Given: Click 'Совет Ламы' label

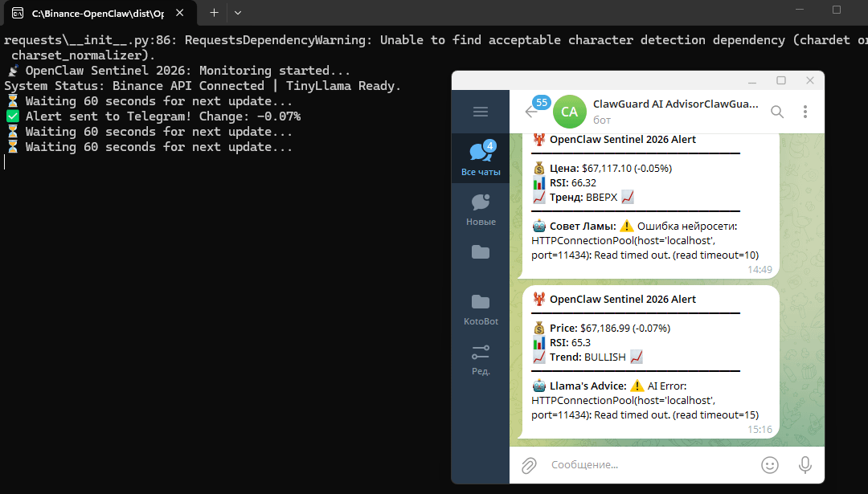Looking at the screenshot, I should 583,226.
